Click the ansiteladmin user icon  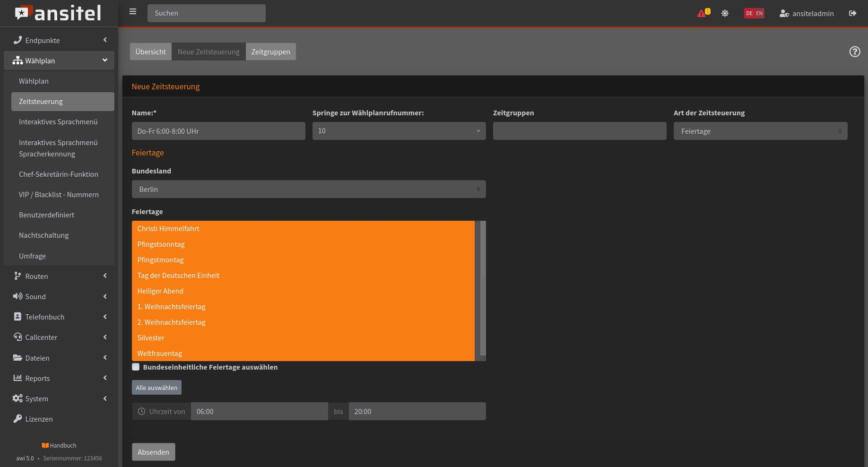tap(784, 13)
